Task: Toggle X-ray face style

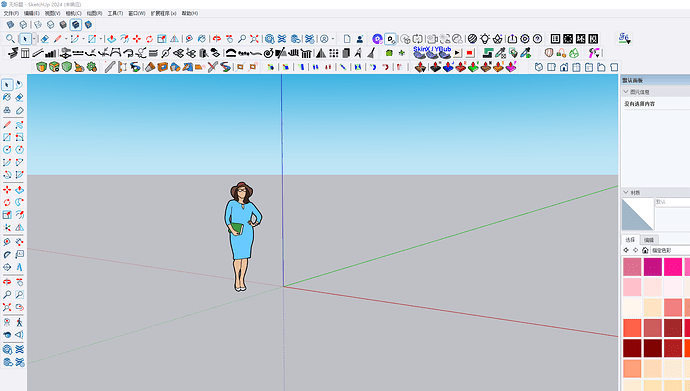Action: [11, 25]
